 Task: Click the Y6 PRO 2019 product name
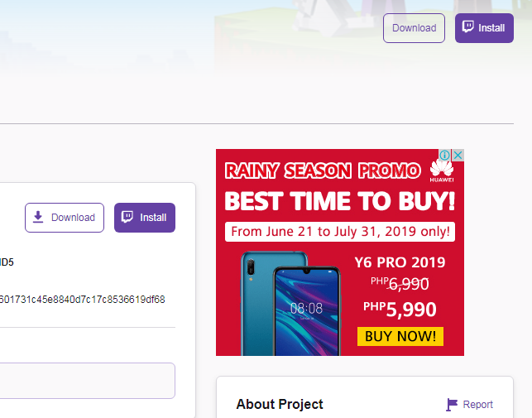(x=400, y=262)
